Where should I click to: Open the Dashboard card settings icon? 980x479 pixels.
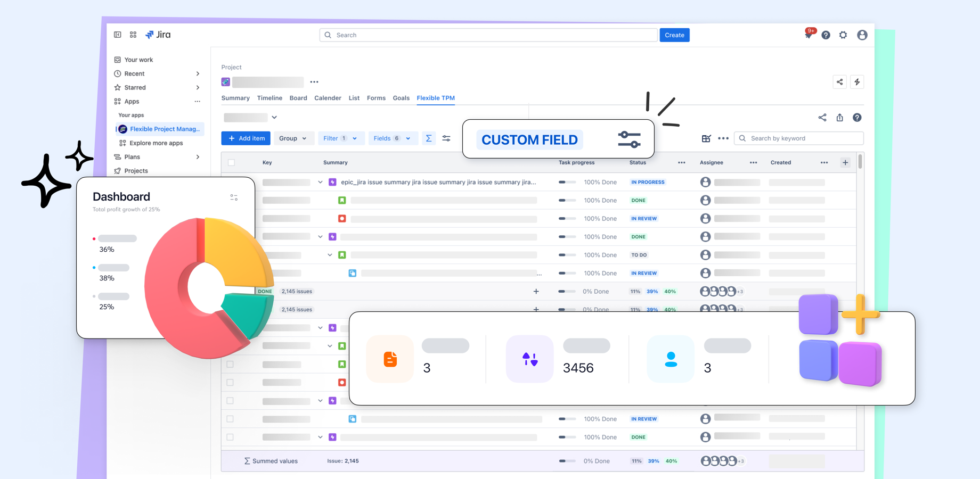point(234,197)
